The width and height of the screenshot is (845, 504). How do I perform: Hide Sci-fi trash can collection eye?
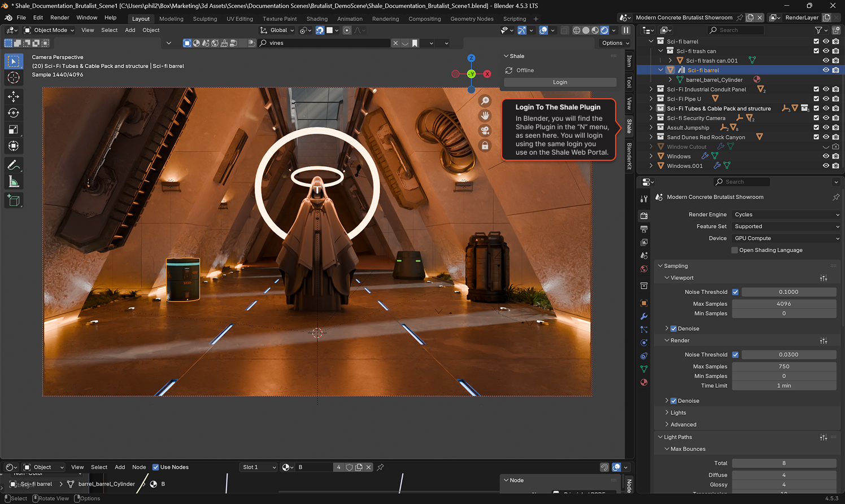(x=826, y=51)
